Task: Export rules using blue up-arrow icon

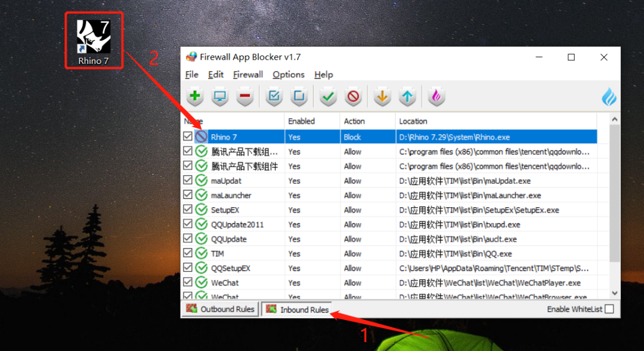Action: point(407,96)
